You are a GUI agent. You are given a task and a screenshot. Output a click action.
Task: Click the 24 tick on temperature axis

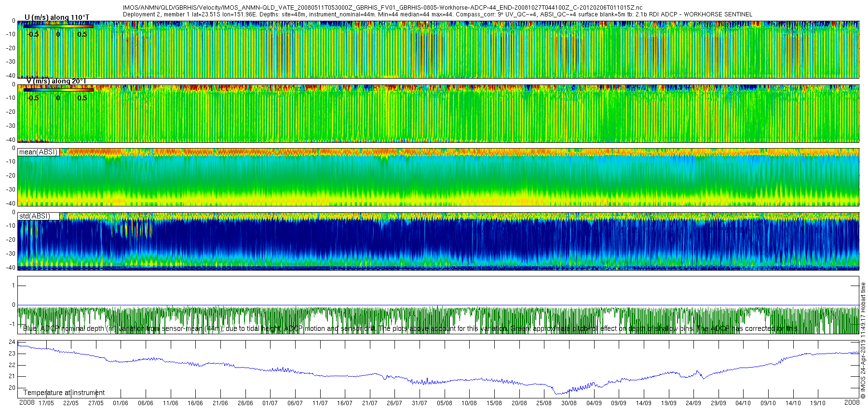coord(12,342)
